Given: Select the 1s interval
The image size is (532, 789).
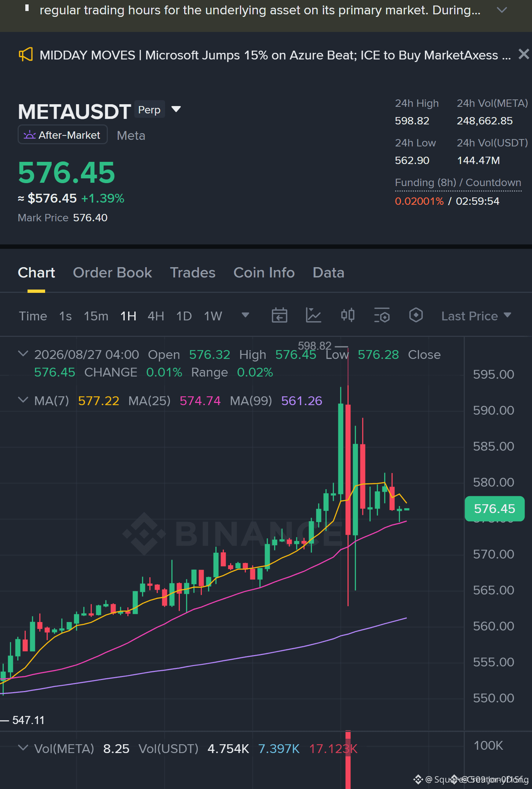Looking at the screenshot, I should point(65,316).
